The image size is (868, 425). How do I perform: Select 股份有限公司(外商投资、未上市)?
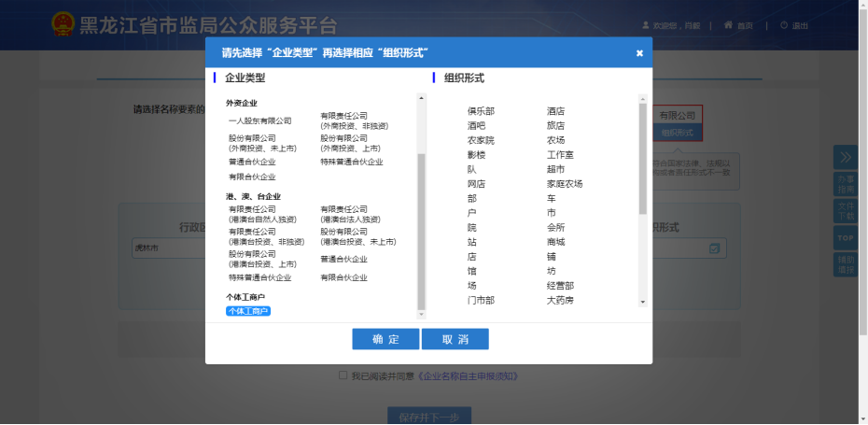click(x=262, y=143)
